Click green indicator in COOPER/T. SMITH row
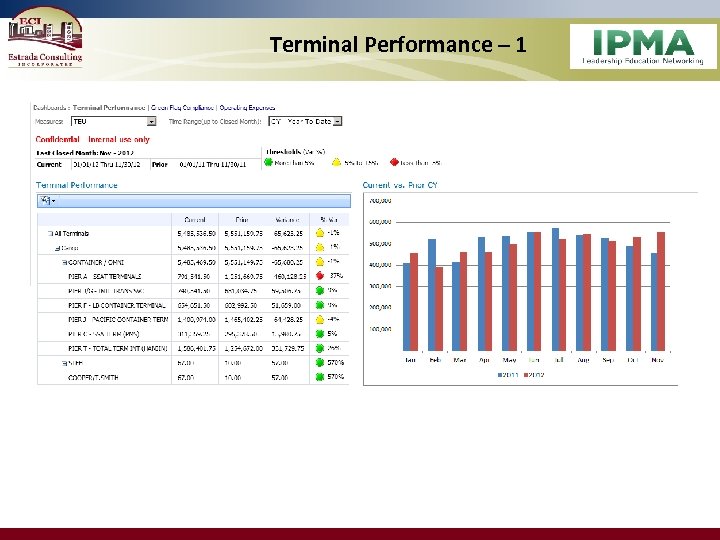The image size is (720, 540). pyautogui.click(x=320, y=377)
